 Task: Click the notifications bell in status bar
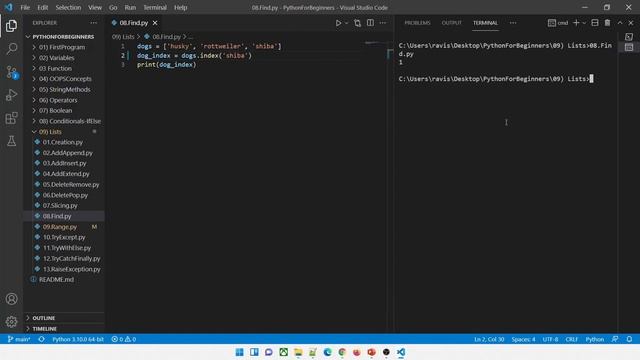[x=629, y=339]
